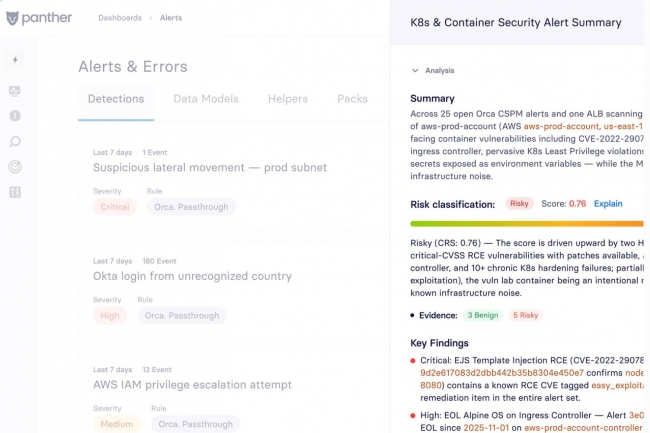650x433 pixels.
Task: Click the 3 Benign evidence badge
Action: point(483,315)
